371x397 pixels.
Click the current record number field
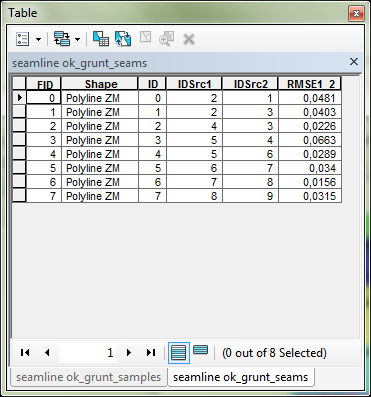[x=88, y=353]
